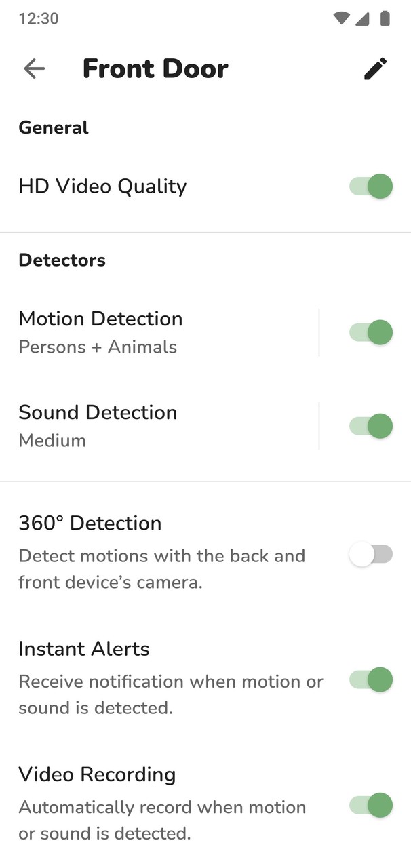Tap the Medium sensitivity label
Image resolution: width=411 pixels, height=868 pixels.
(52, 441)
